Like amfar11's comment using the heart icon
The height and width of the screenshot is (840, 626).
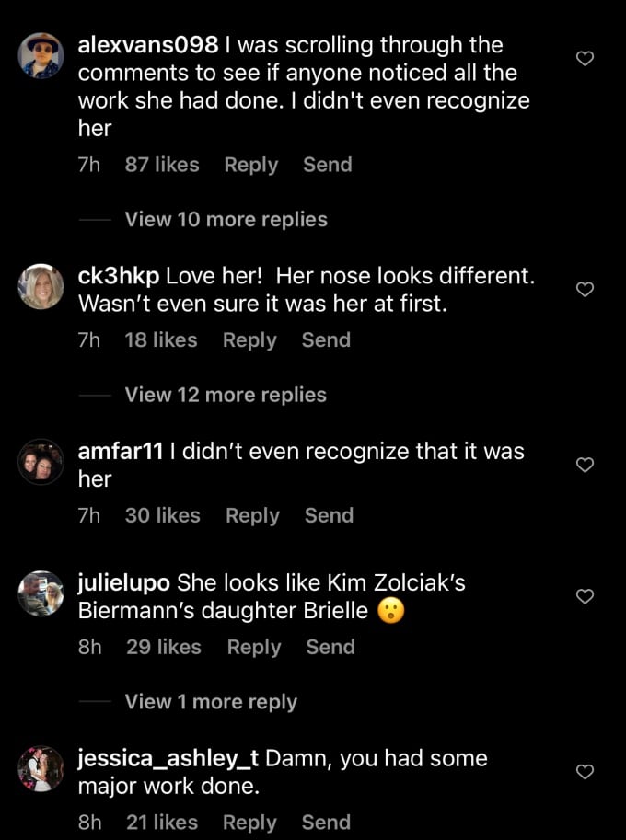point(585,466)
